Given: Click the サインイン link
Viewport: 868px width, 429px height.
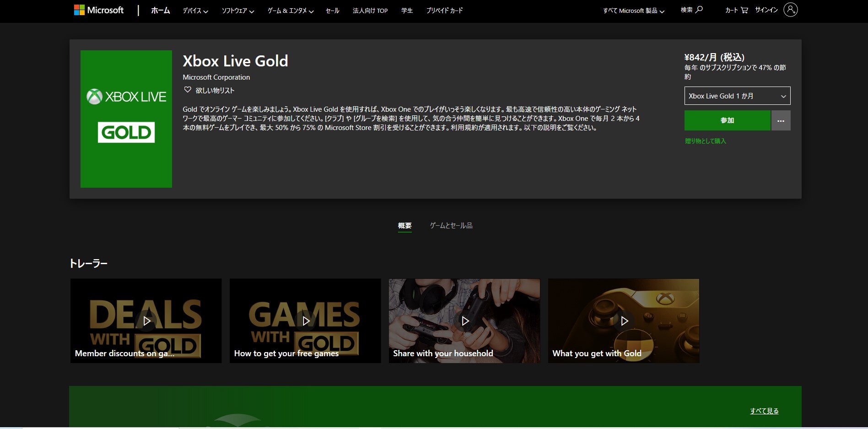Looking at the screenshot, I should pos(766,10).
